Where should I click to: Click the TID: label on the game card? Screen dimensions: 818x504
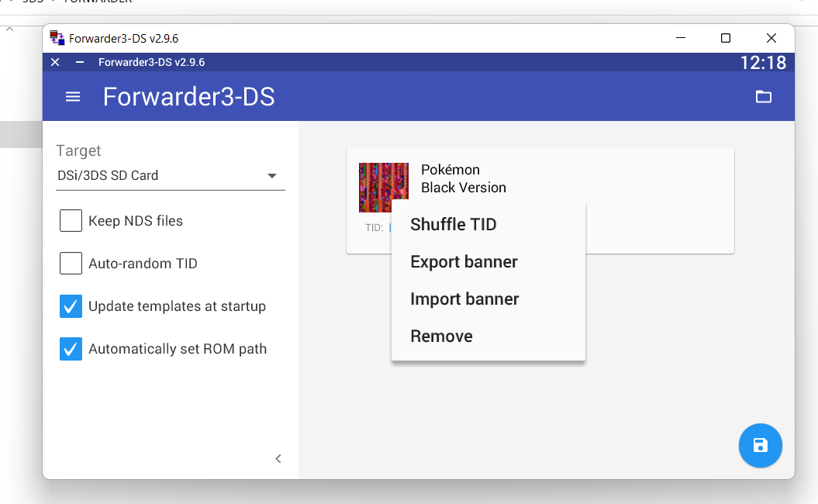tap(374, 228)
